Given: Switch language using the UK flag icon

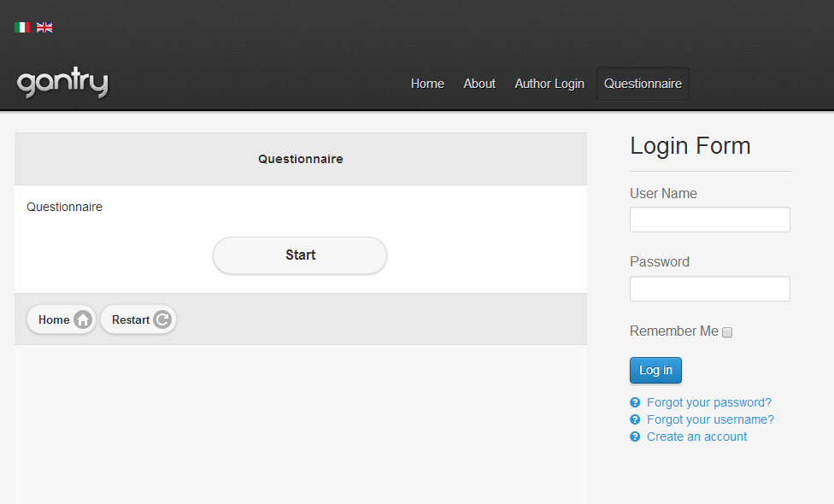Looking at the screenshot, I should (x=44, y=27).
